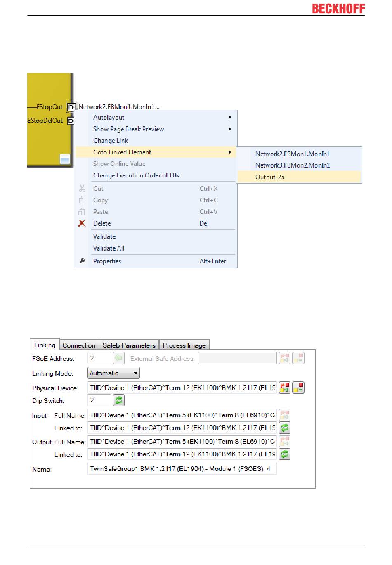The image size is (392, 565).
Task: Click the green refresh icon beside Dip Switch
Action: [118, 400]
